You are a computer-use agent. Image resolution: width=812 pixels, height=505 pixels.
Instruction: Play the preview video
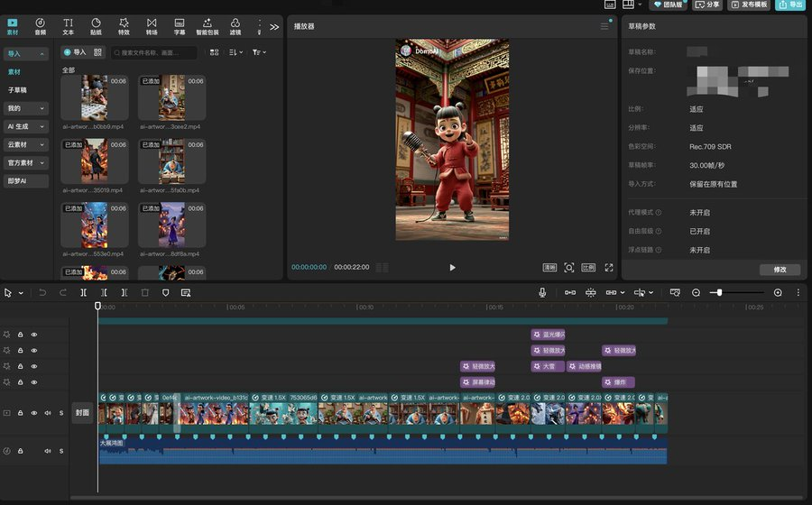click(x=452, y=268)
